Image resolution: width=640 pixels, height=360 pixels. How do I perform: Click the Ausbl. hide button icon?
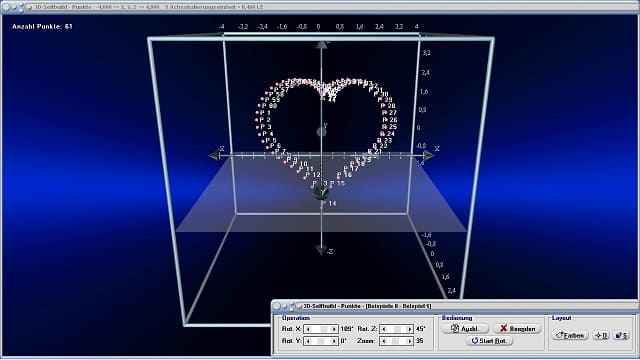tap(455, 328)
